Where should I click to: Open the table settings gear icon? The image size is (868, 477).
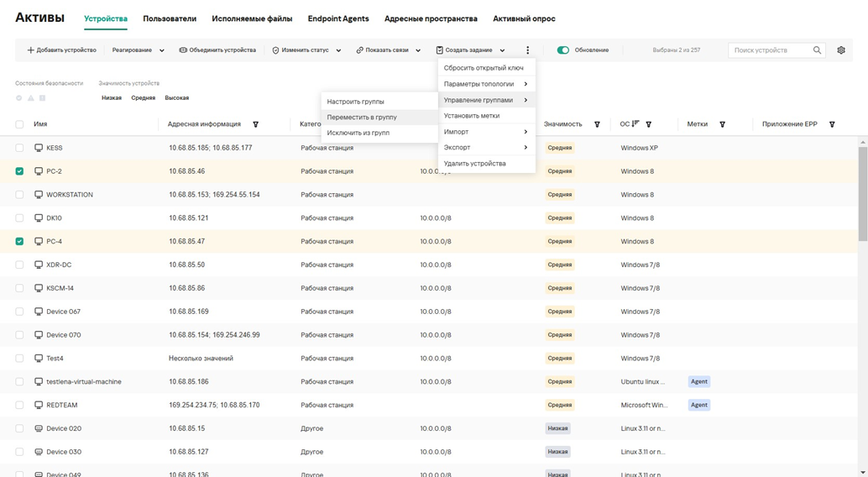841,50
